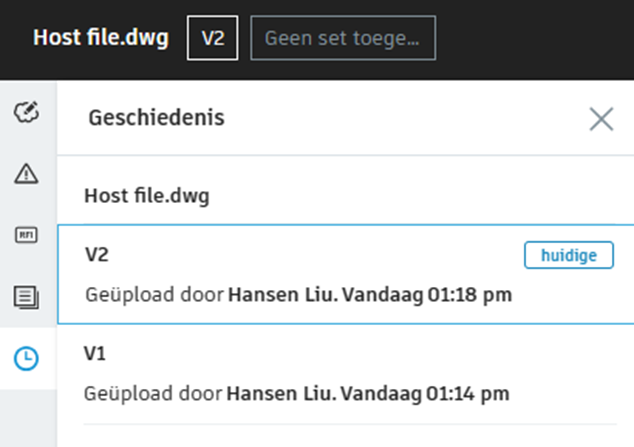
Task: Click Host file.dwg label in history panel
Action: point(147,196)
